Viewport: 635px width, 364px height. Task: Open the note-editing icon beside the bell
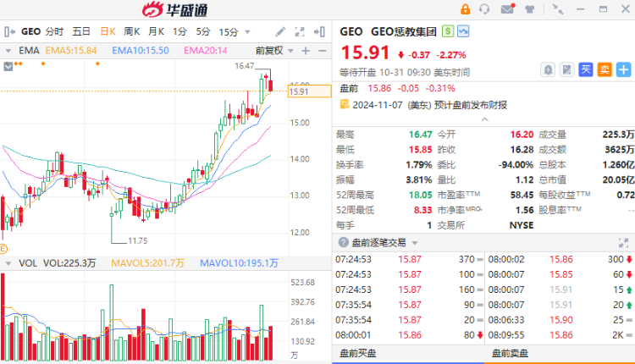coord(566,70)
